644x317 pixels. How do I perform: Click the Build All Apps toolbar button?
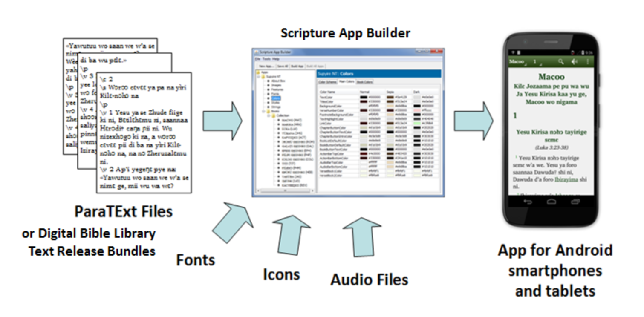(315, 66)
